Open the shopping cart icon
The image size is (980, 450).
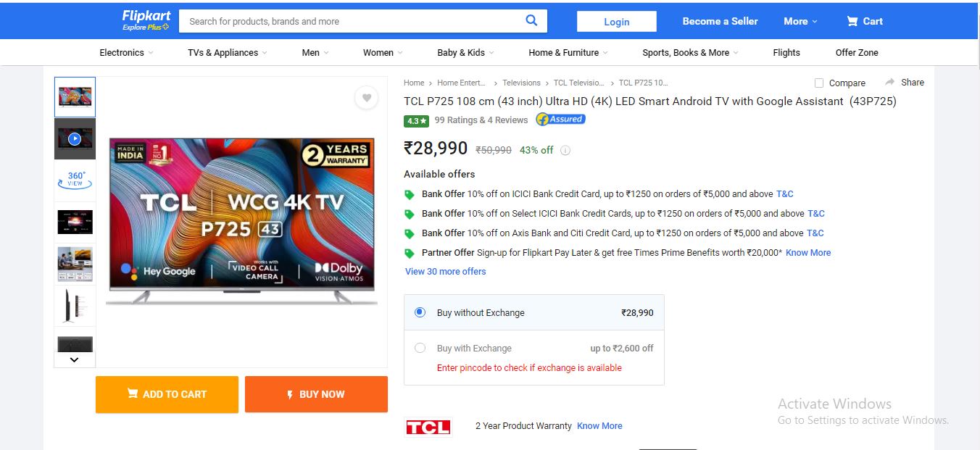pos(852,21)
